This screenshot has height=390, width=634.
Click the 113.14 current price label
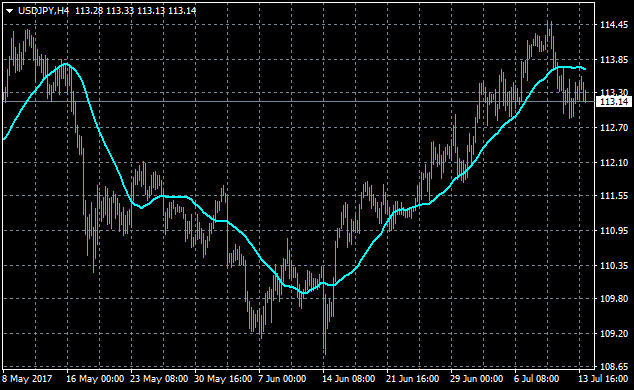[614, 102]
